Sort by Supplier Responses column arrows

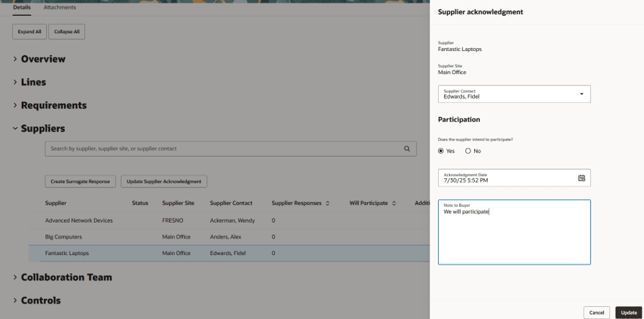327,203
